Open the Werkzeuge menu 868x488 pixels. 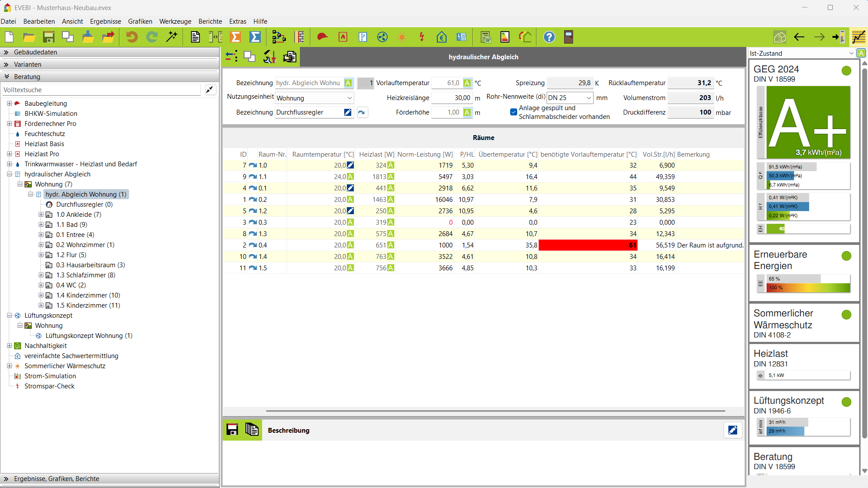coord(175,22)
